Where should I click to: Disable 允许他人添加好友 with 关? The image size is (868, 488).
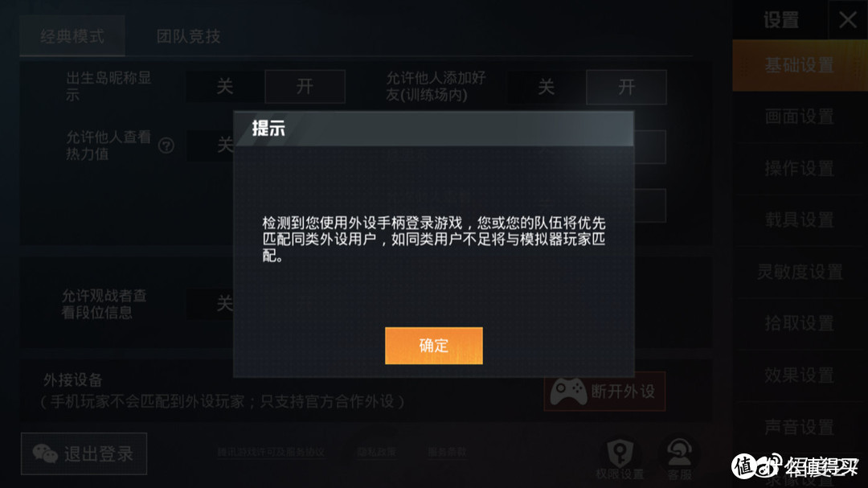(x=547, y=87)
